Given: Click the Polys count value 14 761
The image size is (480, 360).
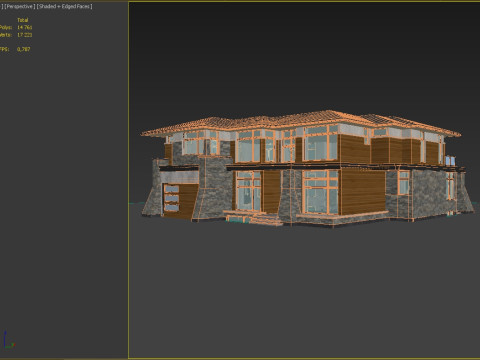Looking at the screenshot, I should [x=25, y=27].
